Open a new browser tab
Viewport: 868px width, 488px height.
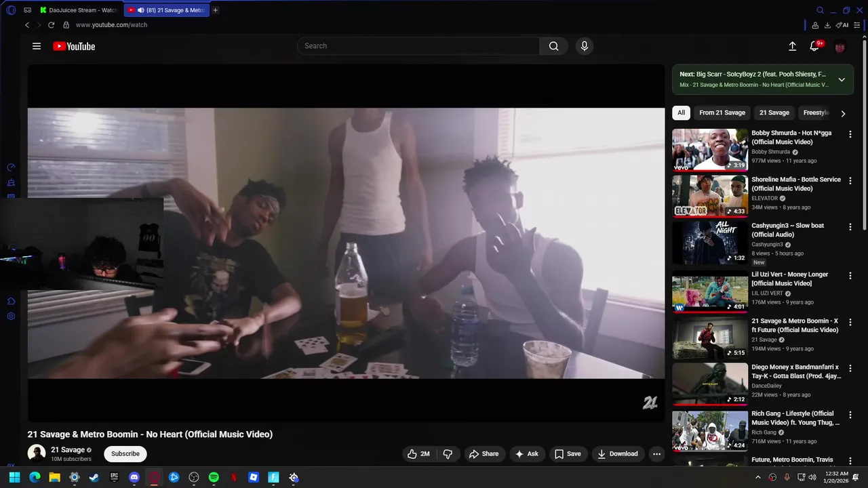(x=216, y=10)
